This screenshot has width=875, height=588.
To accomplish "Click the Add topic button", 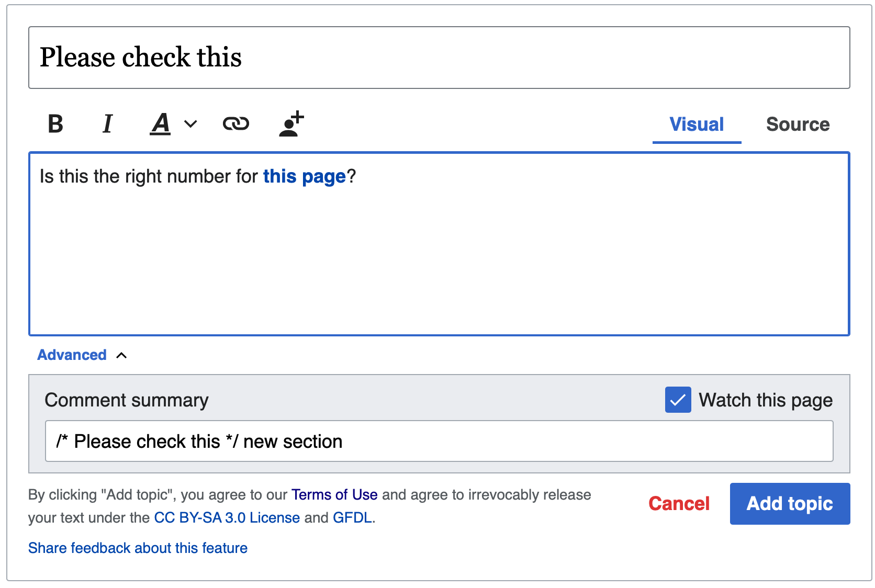I will (789, 504).
